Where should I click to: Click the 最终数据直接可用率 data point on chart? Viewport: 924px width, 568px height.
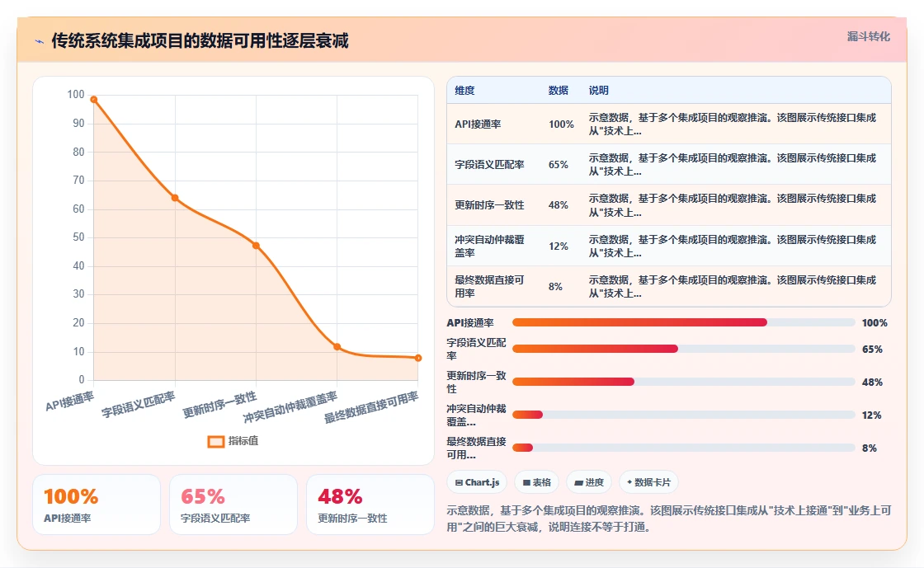point(417,358)
